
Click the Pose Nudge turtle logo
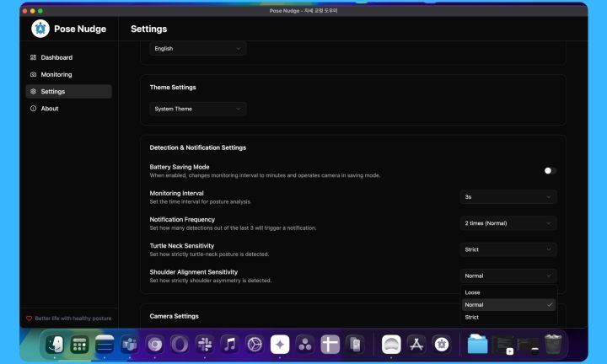click(x=40, y=29)
